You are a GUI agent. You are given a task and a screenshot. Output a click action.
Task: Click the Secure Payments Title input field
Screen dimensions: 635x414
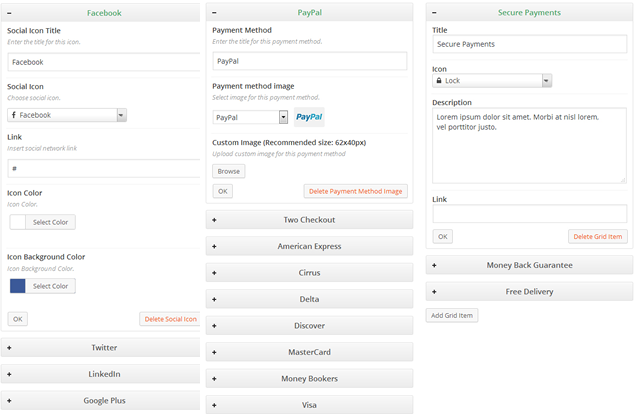point(530,44)
